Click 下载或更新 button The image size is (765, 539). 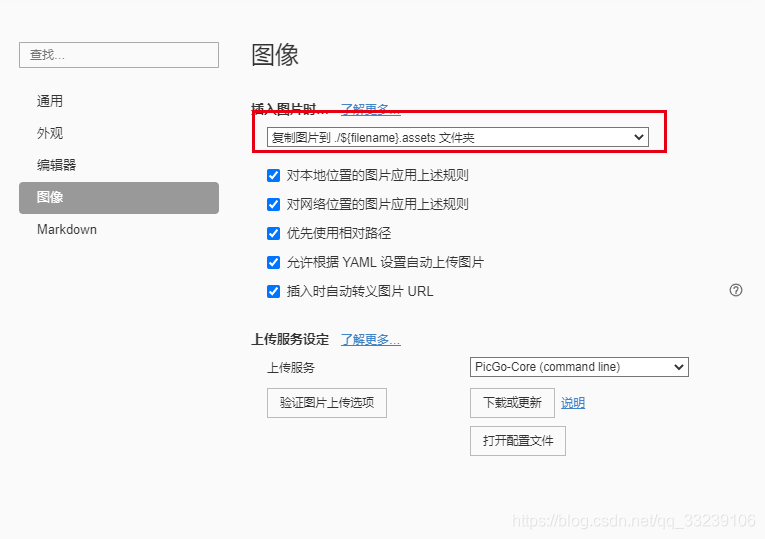[512, 403]
